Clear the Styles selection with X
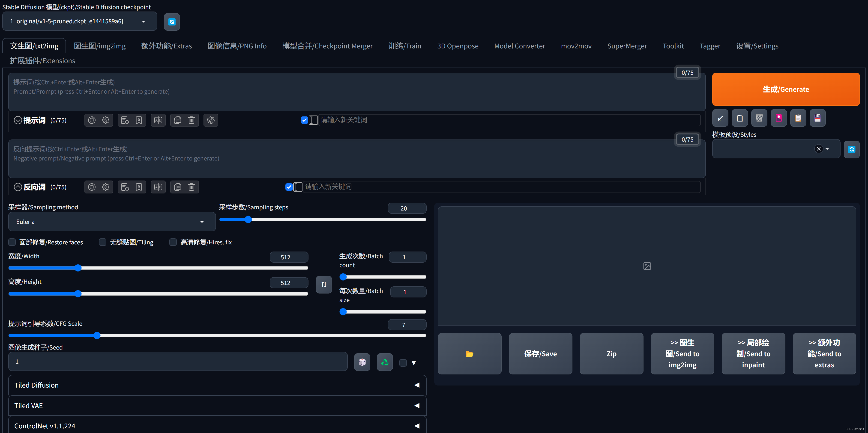The height and width of the screenshot is (433, 868). [x=819, y=149]
